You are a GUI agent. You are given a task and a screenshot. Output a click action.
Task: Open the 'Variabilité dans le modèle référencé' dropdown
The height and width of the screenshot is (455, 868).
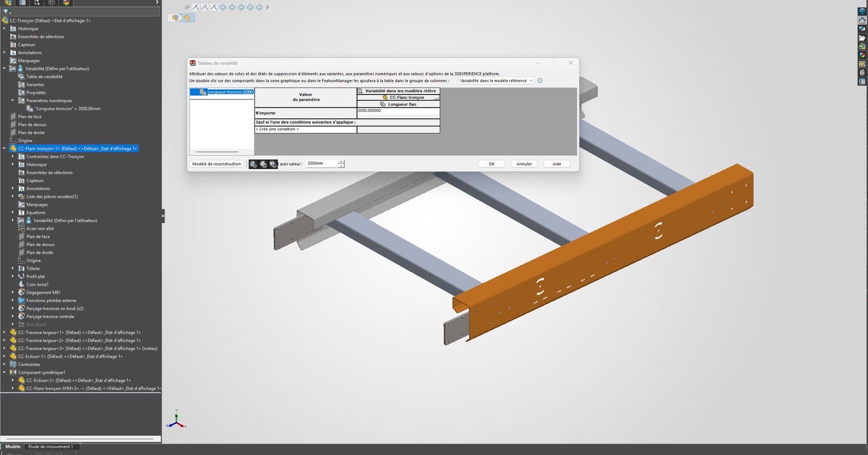(496, 80)
